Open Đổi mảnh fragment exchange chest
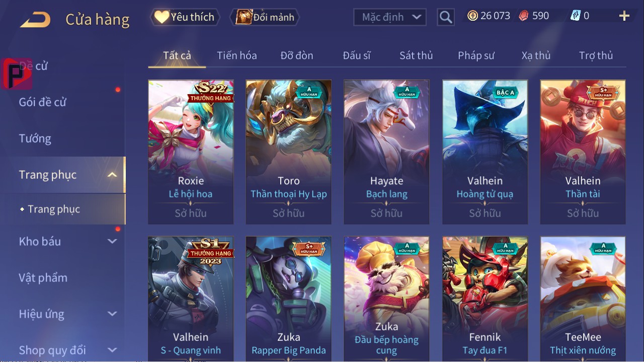The image size is (644, 362). point(265,17)
